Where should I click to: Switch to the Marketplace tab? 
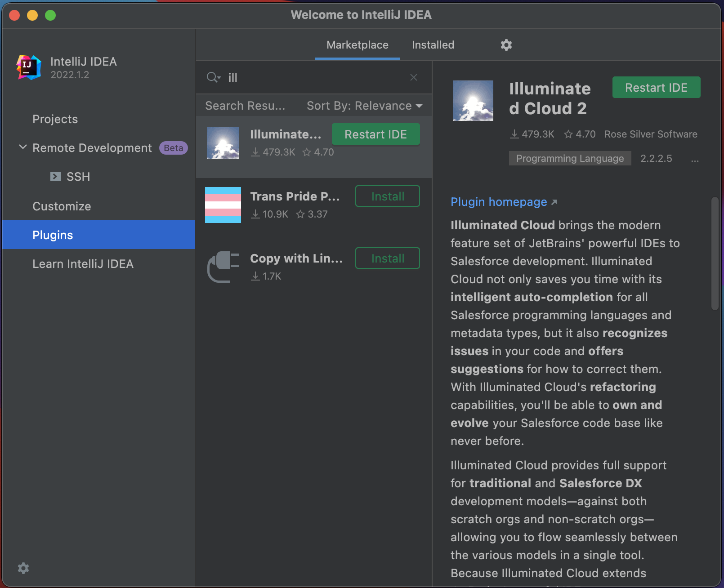click(x=358, y=45)
